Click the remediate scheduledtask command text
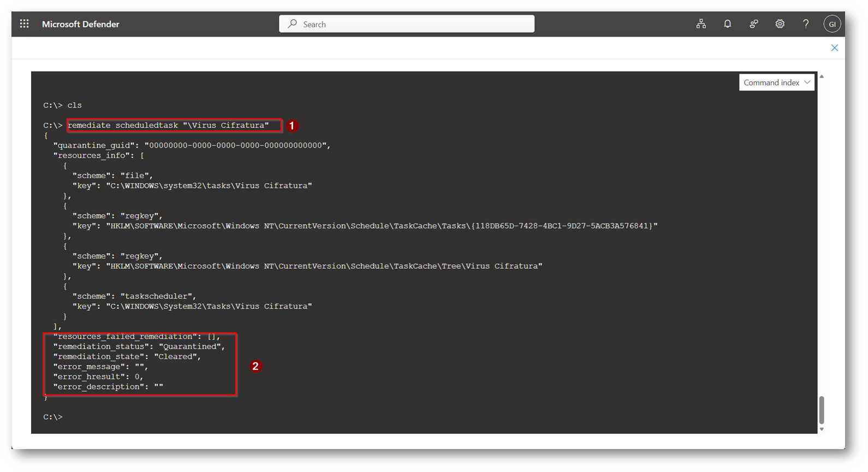The image size is (868, 472). [168, 126]
